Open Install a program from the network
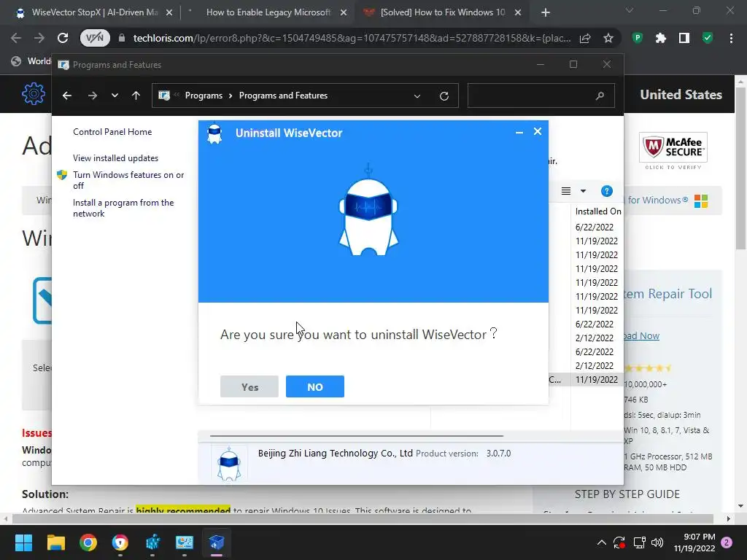The height and width of the screenshot is (560, 747). coord(123,208)
